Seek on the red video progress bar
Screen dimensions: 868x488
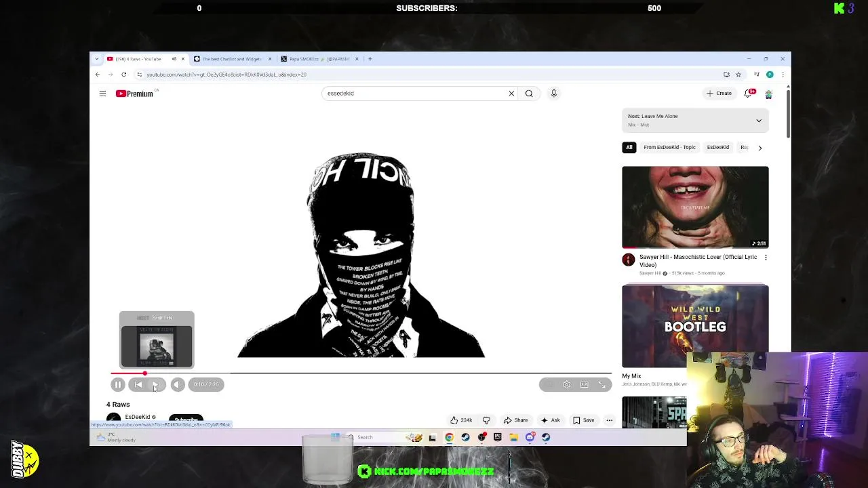(361, 373)
